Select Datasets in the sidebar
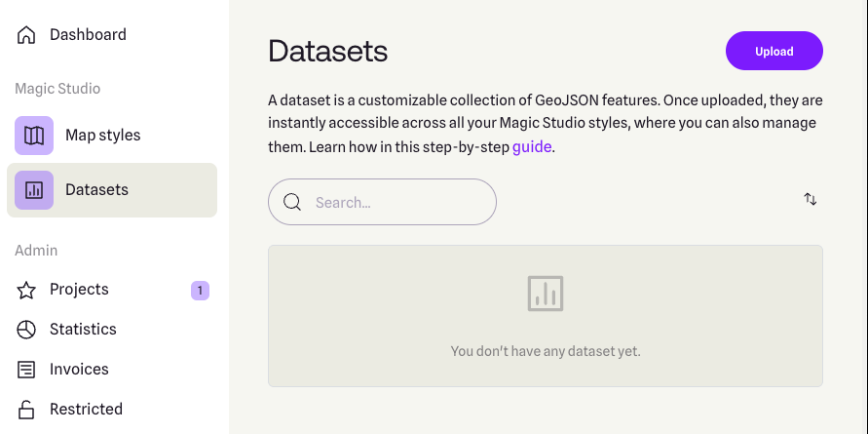 pos(112,190)
